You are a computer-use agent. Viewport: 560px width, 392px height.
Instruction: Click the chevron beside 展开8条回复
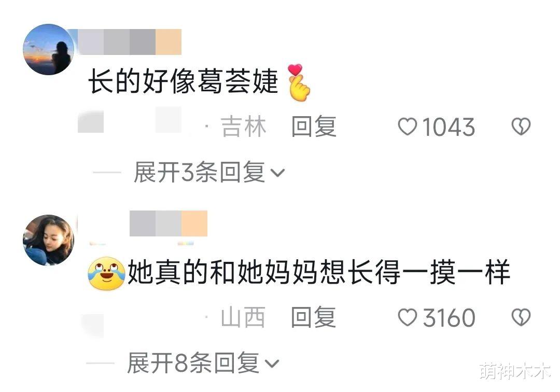click(x=272, y=363)
